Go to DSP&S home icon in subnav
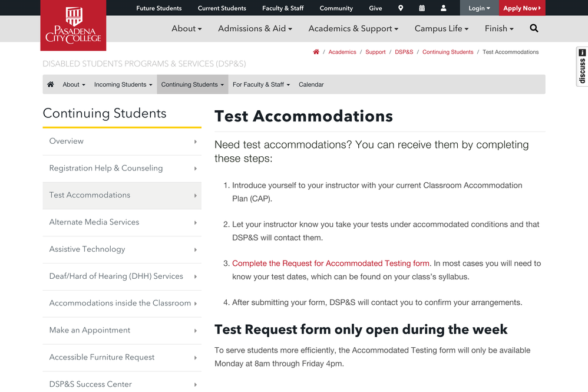This screenshot has height=392, width=588. (51, 84)
